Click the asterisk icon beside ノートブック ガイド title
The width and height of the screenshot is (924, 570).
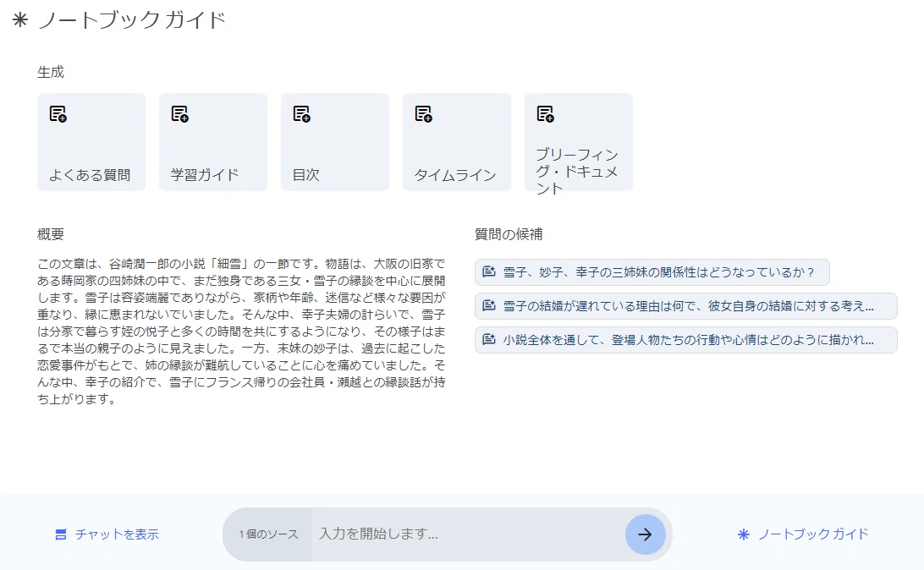(x=20, y=20)
